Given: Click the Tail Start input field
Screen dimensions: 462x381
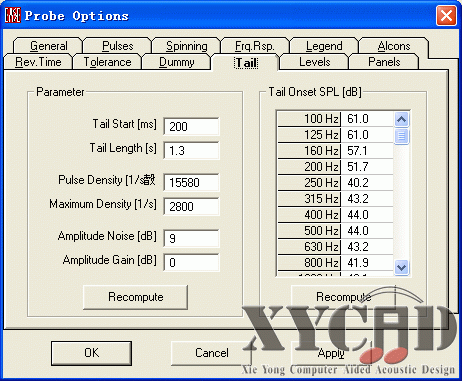Looking at the screenshot, I should click(191, 127).
